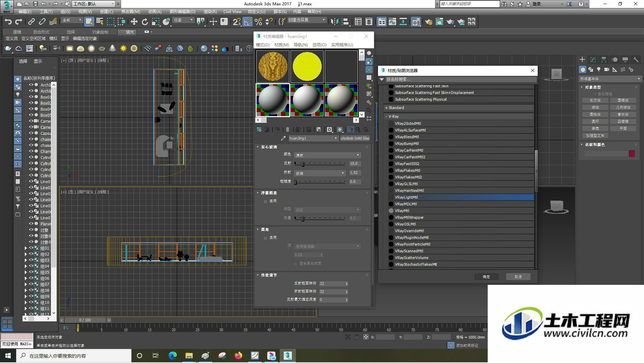Toggle visibility eye of Plane object
Viewport: 644px width, 363px height.
point(31,224)
